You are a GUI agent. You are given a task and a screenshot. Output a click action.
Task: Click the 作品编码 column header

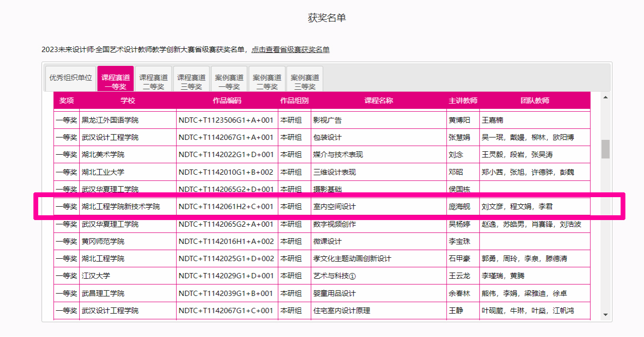point(227,101)
